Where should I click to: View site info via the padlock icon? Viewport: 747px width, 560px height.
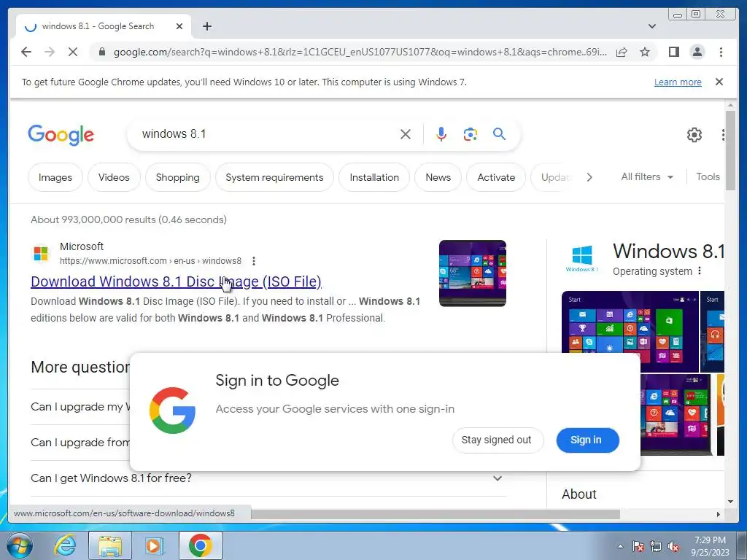click(x=101, y=52)
